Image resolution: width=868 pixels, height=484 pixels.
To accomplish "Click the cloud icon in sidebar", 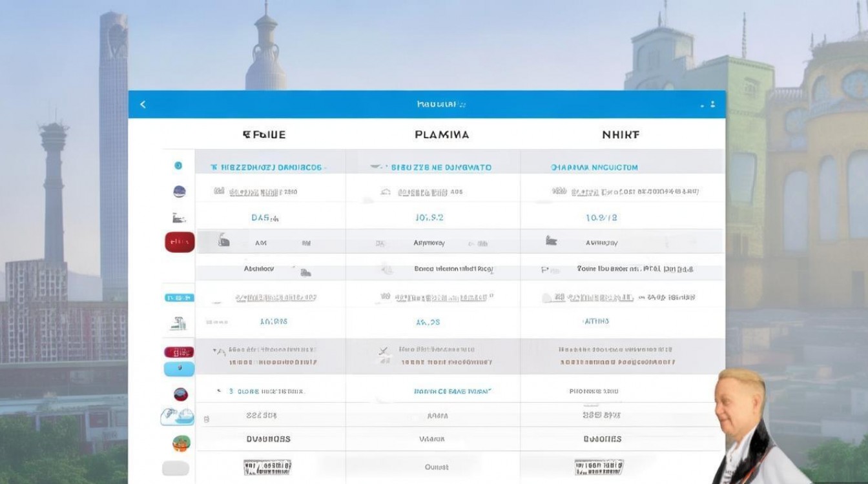I will coord(177,416).
